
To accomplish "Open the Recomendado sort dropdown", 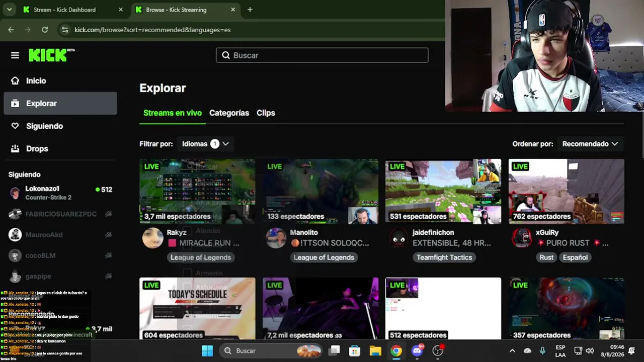I will [590, 144].
